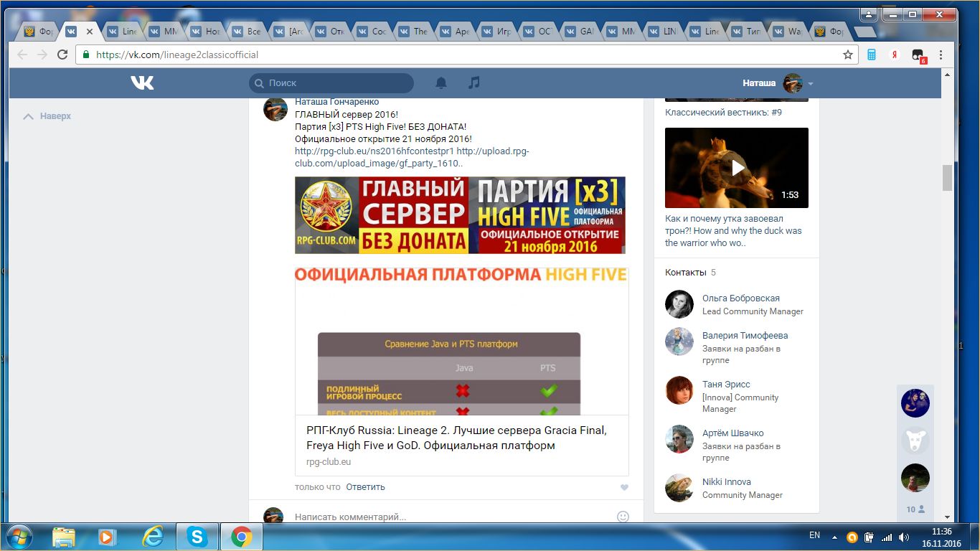Click the Yandex extension icon
980x551 pixels.
coord(895,55)
